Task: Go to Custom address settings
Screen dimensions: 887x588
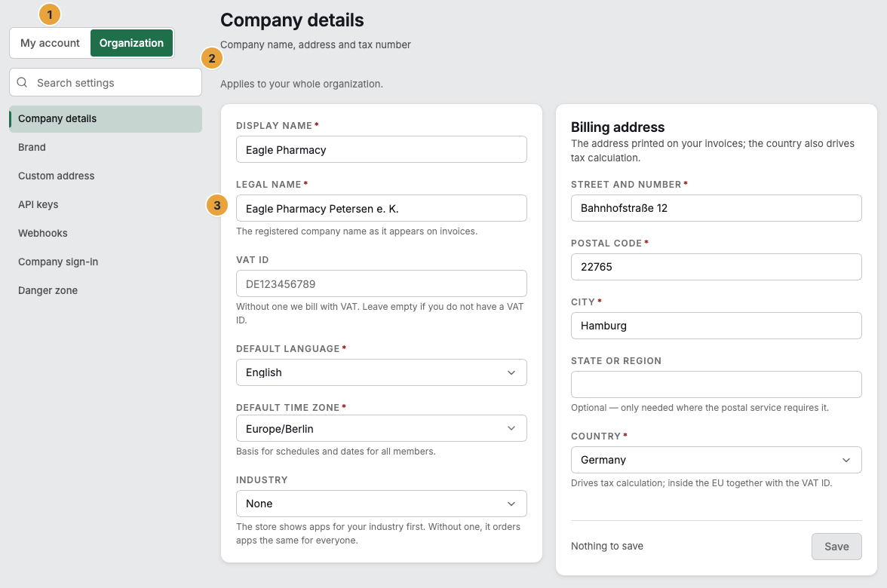Action: 106,176
